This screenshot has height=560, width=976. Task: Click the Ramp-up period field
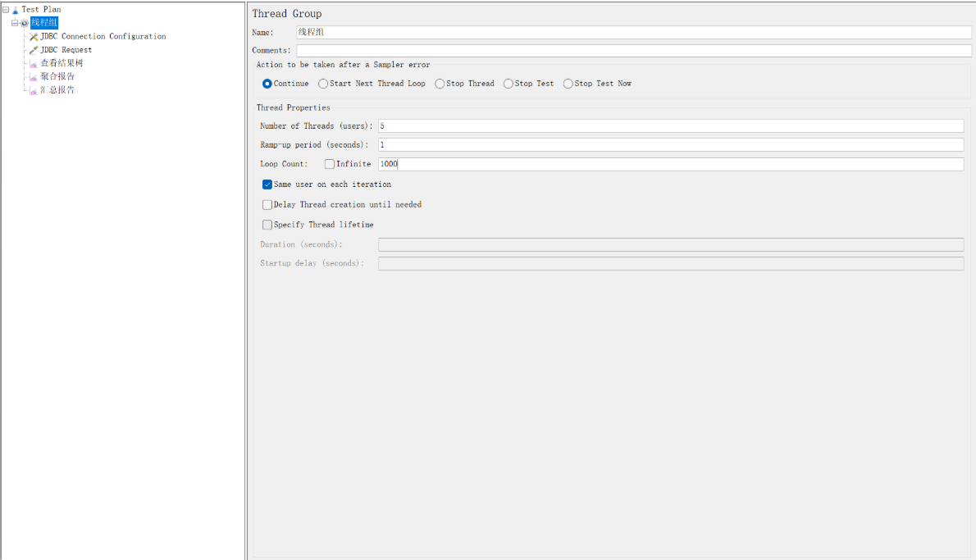click(x=671, y=145)
